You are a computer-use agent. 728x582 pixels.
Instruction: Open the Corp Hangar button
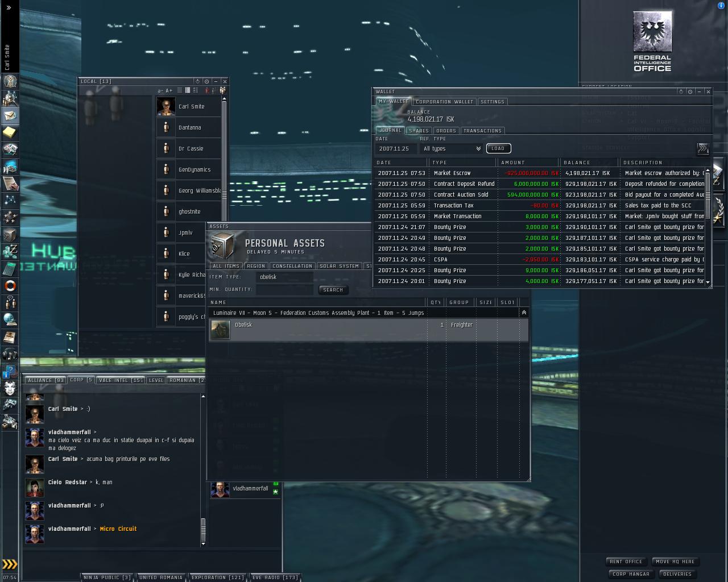631,574
